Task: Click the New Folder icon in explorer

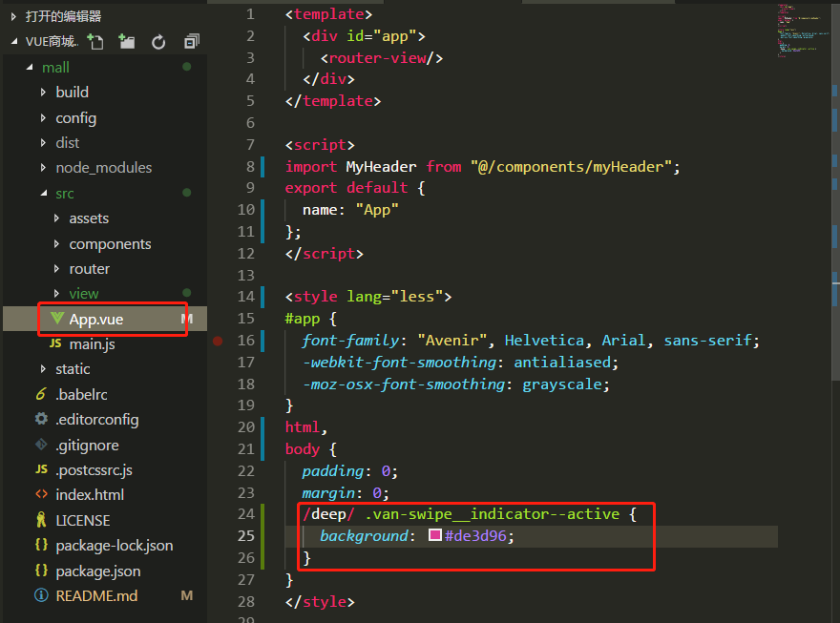Action: coord(127,42)
